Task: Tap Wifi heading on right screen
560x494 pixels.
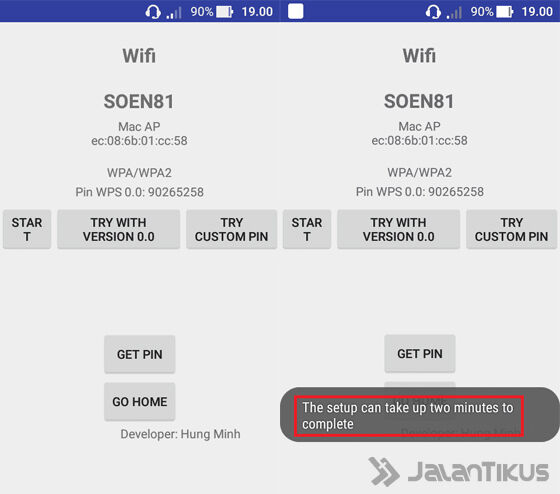Action: [419, 56]
